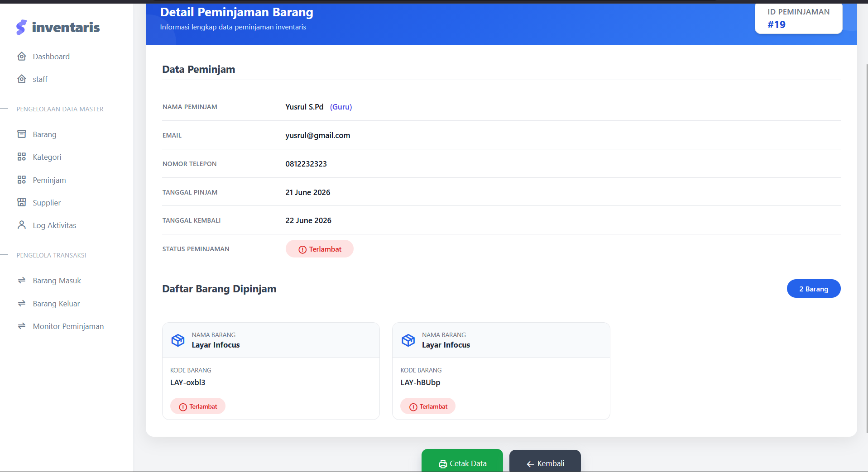This screenshot has height=472, width=868.
Task: Click the Monitor Peminjaman arrows icon
Action: point(22,326)
